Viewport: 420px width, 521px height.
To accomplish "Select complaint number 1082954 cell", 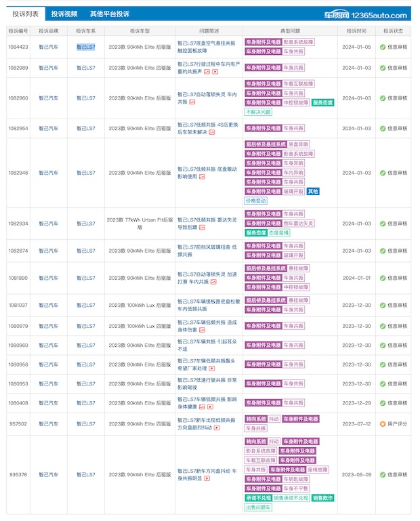I will pos(18,129).
